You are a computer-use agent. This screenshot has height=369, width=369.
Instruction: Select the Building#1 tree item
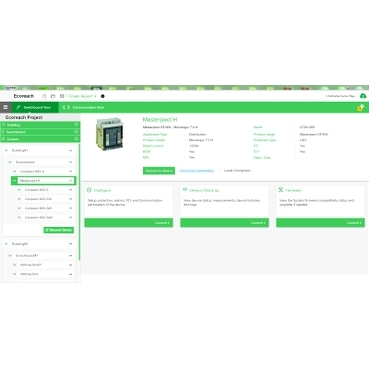point(39,151)
